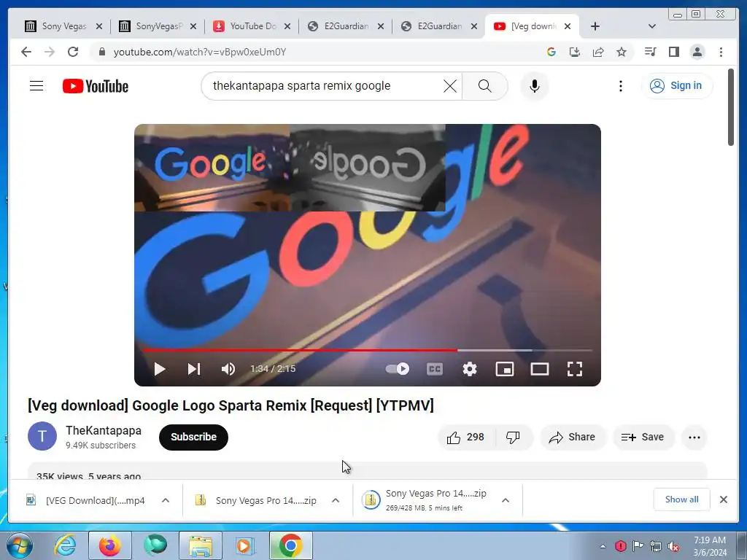
Task: Open Chrome three-dot menu
Action: [x=721, y=52]
